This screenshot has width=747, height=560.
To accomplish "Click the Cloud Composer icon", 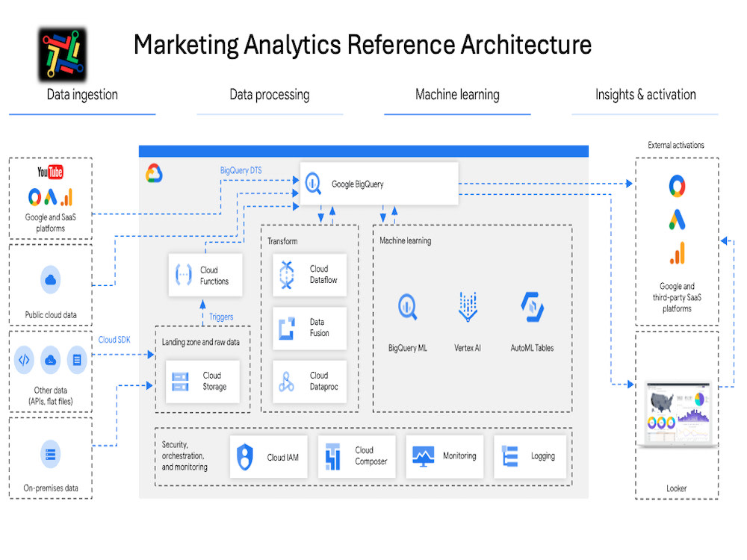I will pyautogui.click(x=332, y=457).
